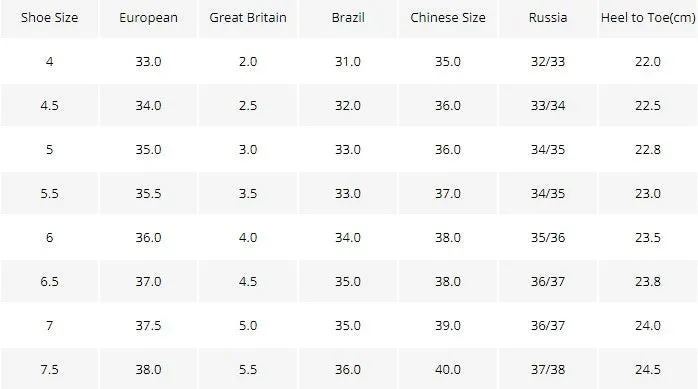Click the Great Britain header cell
The image size is (698, 389).
point(248,18)
